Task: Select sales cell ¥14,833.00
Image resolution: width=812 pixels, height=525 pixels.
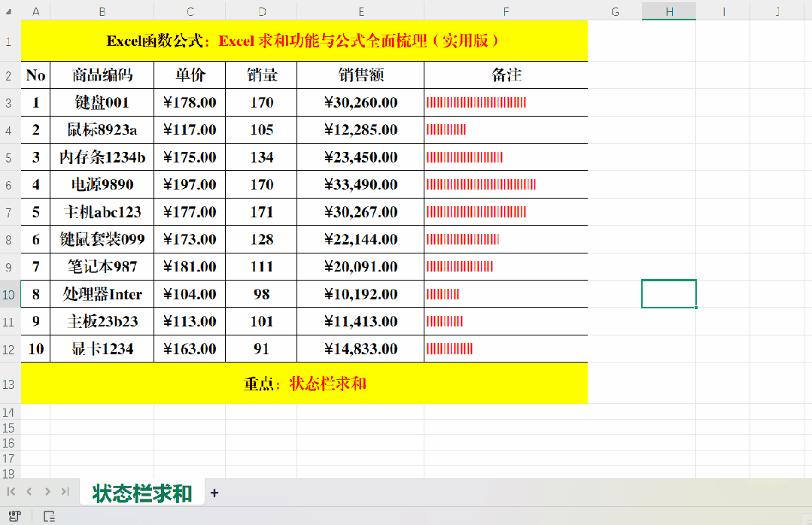Action: [x=361, y=349]
